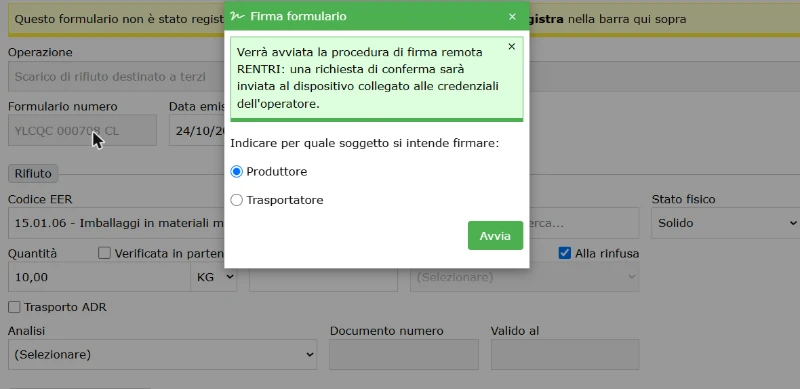Click the Rifiuto section tab
Viewport: 800px width, 389px height.
click(33, 174)
